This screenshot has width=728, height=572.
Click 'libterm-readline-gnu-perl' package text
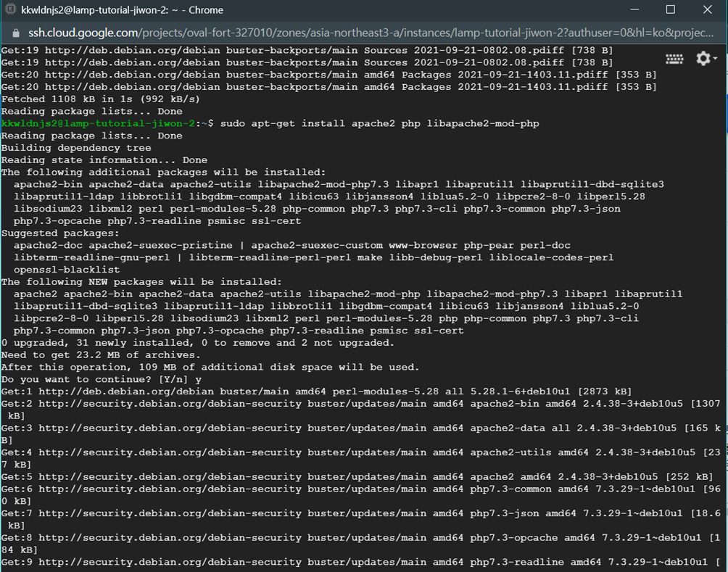(91, 257)
